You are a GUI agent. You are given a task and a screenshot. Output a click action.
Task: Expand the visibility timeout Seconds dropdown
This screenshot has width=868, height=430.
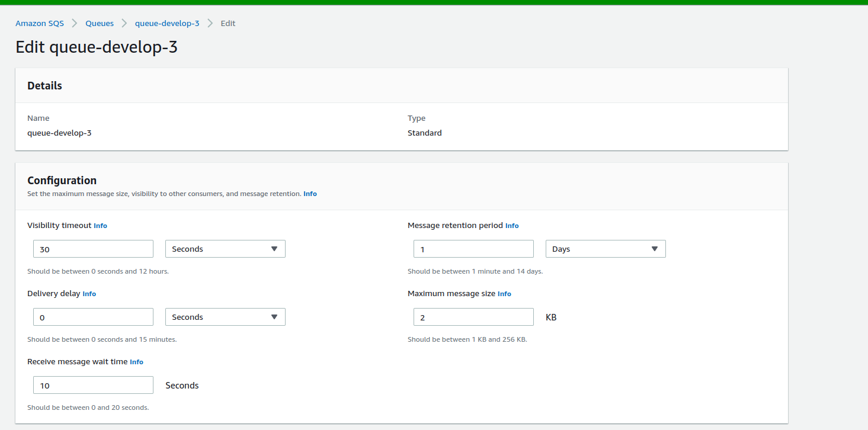click(x=225, y=249)
